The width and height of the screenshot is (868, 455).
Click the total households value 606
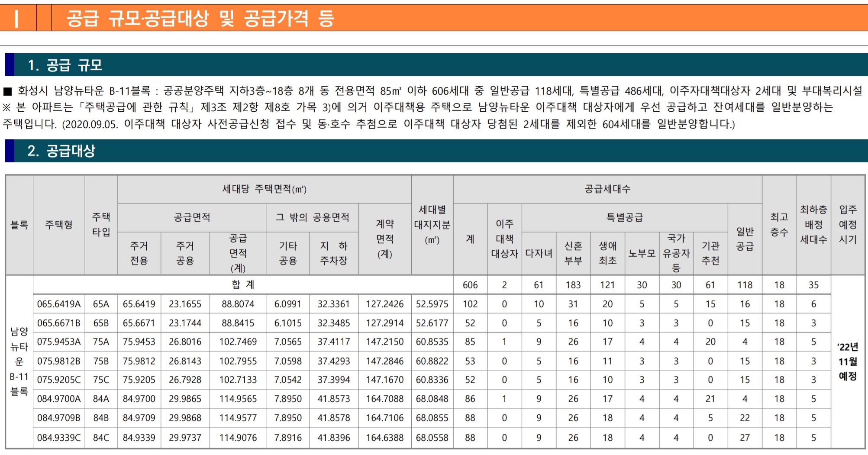tap(470, 285)
